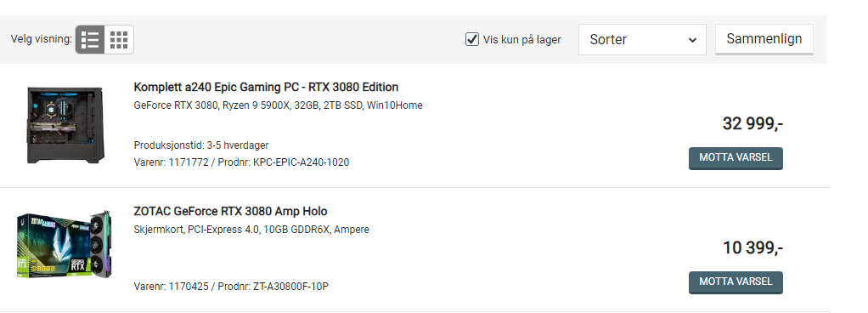Viewport: 868px width, 313px height.
Task: Click the 32 999,- price
Action: click(x=752, y=123)
